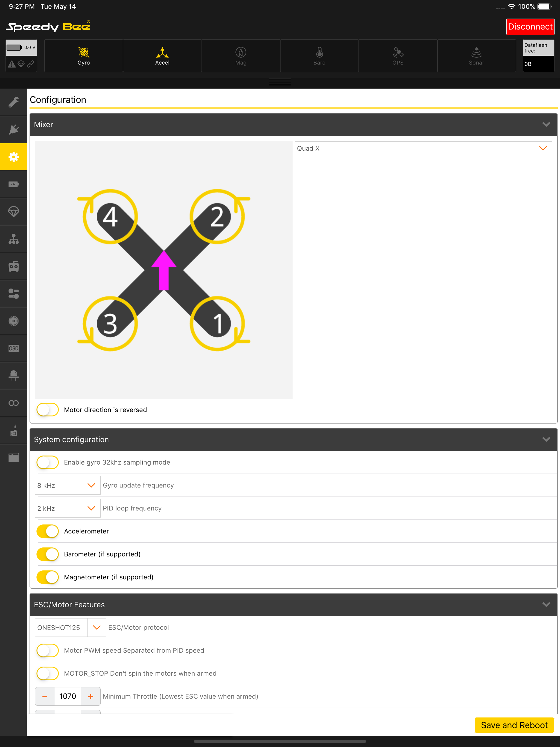
Task: Click the Sonar sensor indicator
Action: (x=477, y=56)
